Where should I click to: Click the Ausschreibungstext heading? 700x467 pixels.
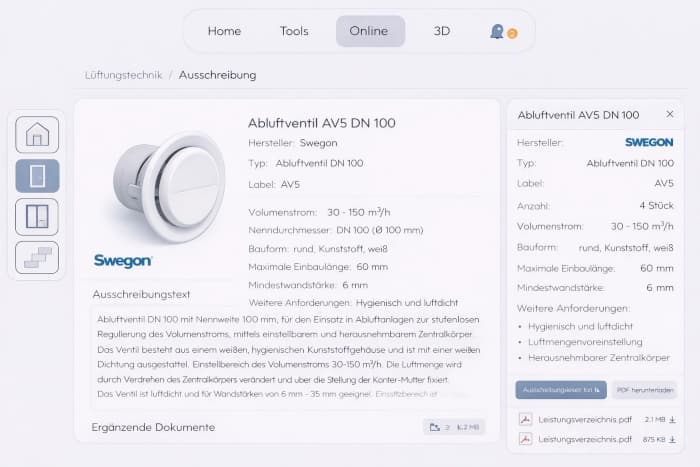click(x=141, y=295)
